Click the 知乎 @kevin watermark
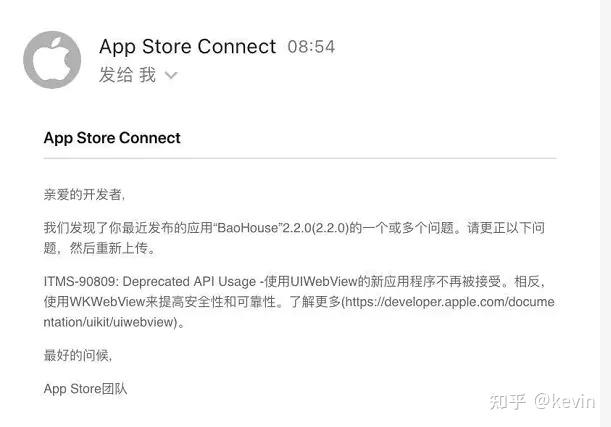This screenshot has width=611, height=427. coord(542,401)
